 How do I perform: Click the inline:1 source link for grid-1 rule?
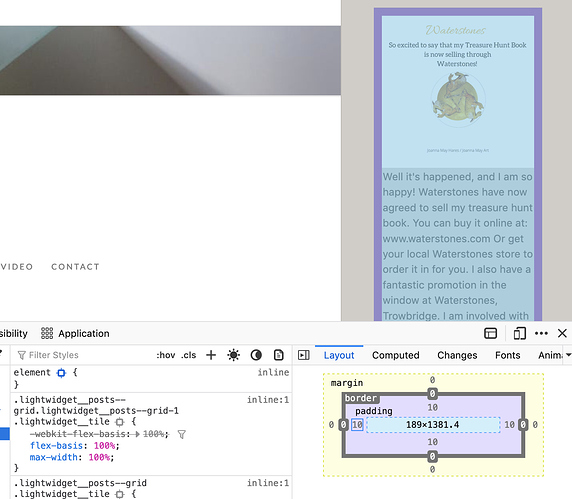tap(268, 400)
